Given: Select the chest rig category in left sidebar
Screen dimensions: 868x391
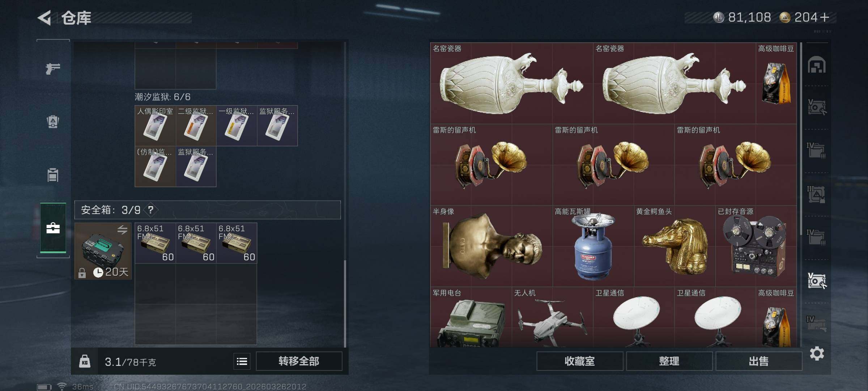Looking at the screenshot, I should (x=53, y=175).
